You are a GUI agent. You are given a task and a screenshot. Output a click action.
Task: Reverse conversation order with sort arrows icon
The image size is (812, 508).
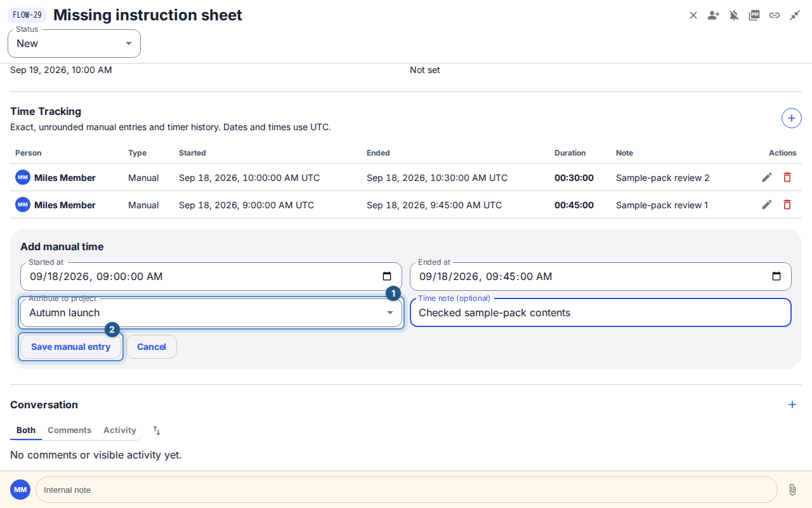coord(157,431)
